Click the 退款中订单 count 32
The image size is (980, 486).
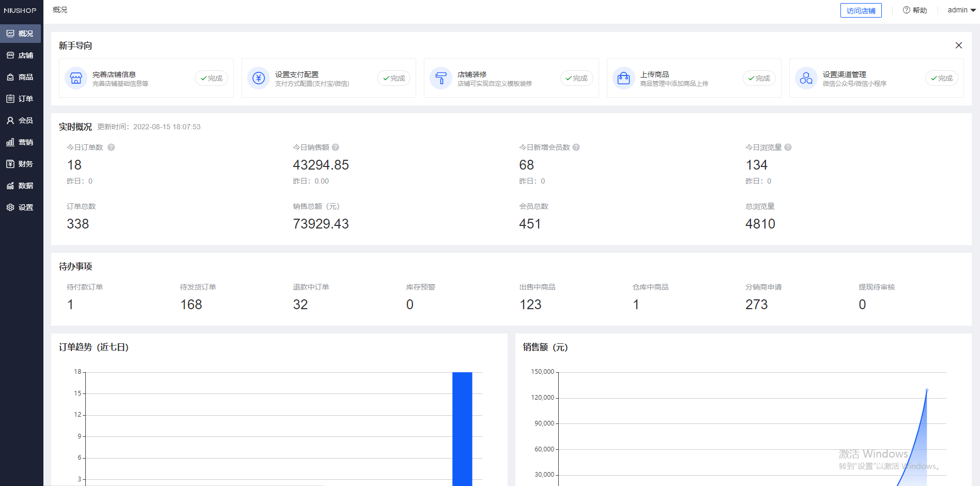click(300, 305)
